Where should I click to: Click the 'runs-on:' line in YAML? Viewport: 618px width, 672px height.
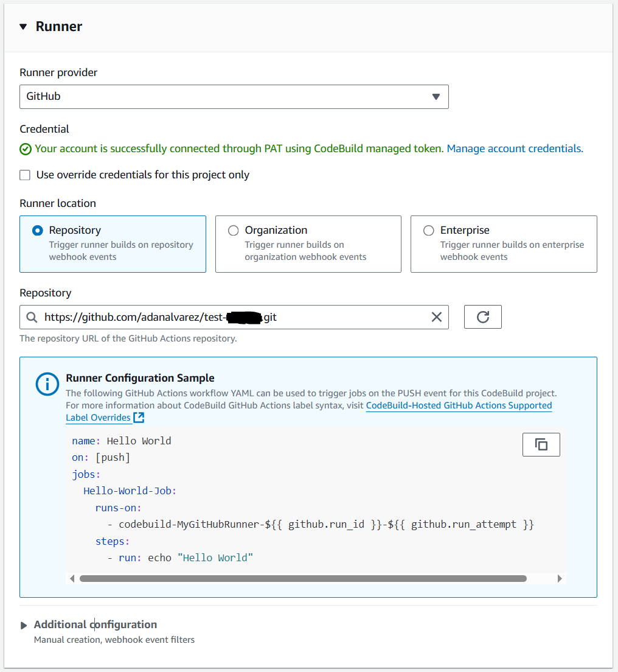[x=118, y=508]
